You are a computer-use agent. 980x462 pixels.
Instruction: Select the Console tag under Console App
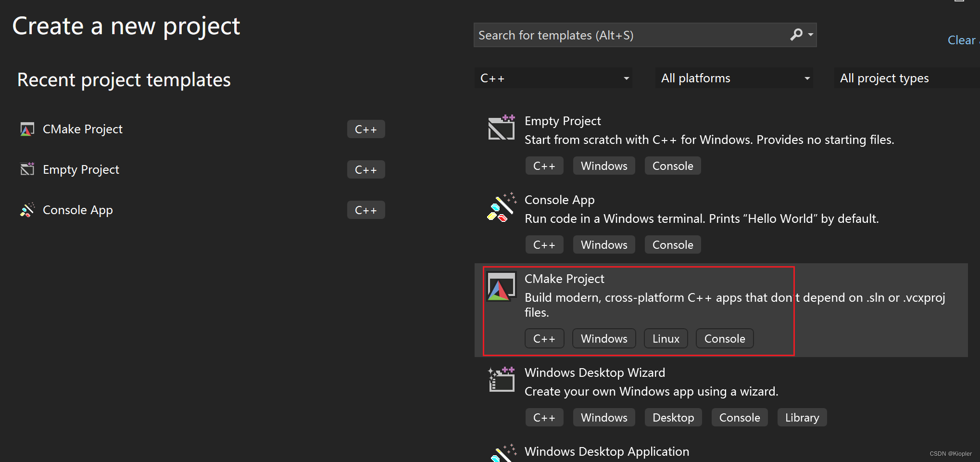click(x=672, y=244)
